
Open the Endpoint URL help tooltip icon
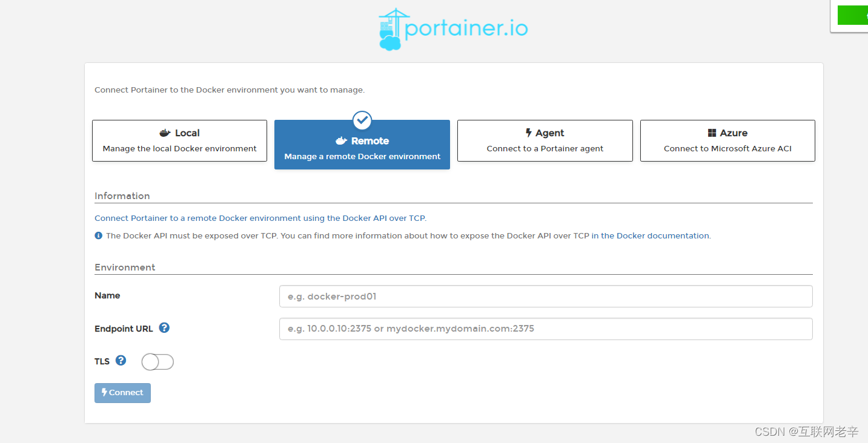pos(164,328)
